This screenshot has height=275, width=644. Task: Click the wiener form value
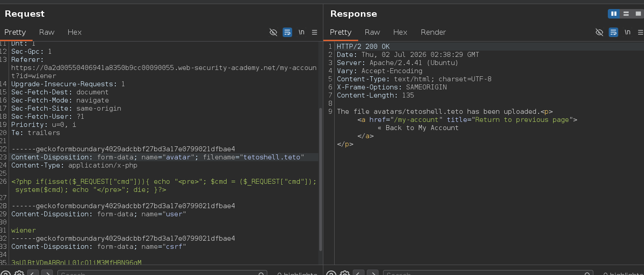(23, 230)
